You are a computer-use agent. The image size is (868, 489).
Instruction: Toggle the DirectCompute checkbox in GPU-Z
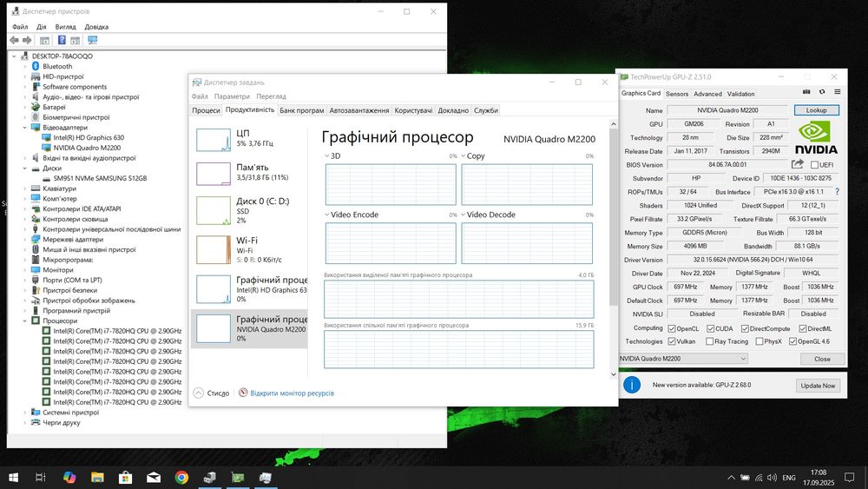click(x=745, y=328)
